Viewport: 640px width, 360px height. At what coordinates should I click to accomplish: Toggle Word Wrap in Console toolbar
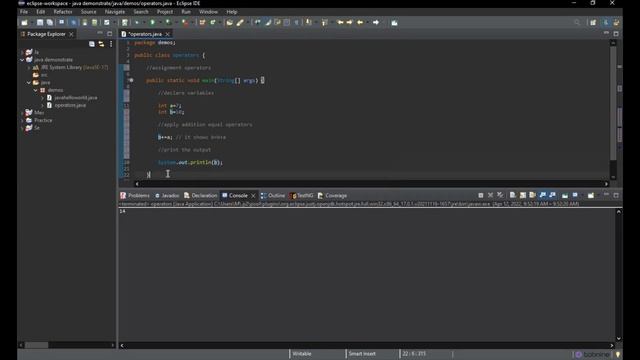pyautogui.click(x=532, y=196)
